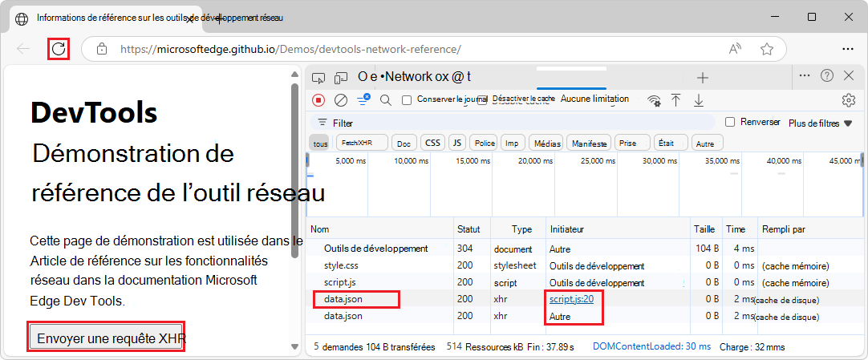868x360 pixels.
Task: Click Envoyer une requête XHR button
Action: [106, 338]
